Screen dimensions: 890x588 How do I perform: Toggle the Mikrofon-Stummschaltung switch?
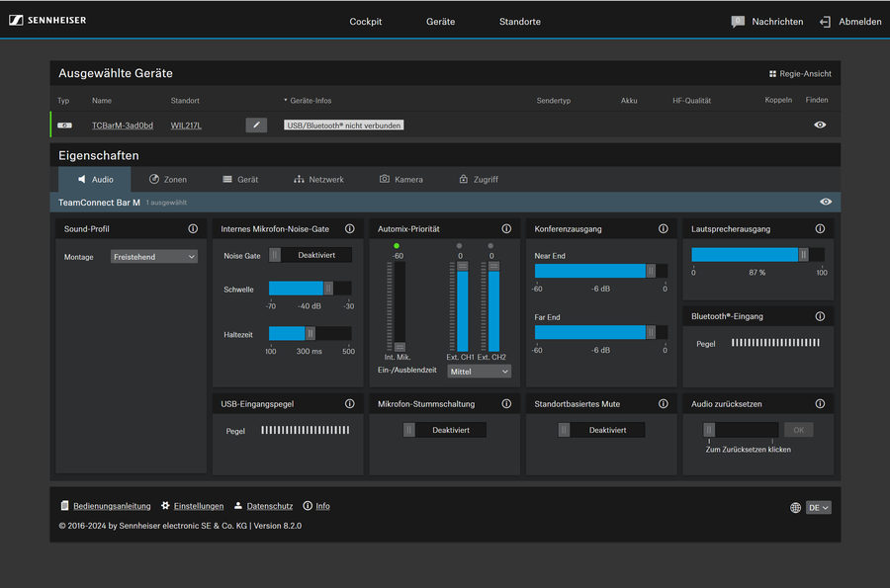tap(444, 430)
